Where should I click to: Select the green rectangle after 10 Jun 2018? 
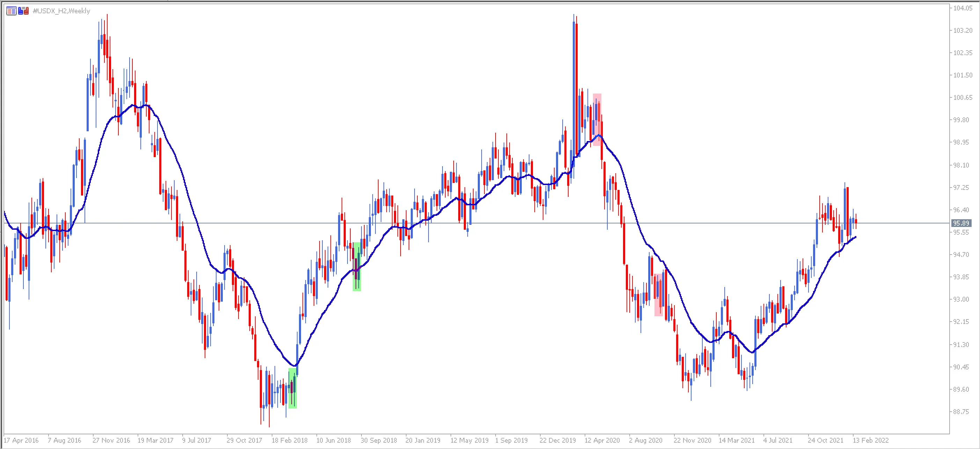(x=357, y=267)
